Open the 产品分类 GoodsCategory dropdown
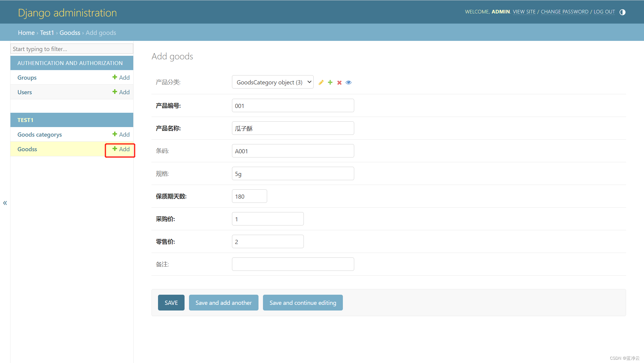 [x=273, y=82]
